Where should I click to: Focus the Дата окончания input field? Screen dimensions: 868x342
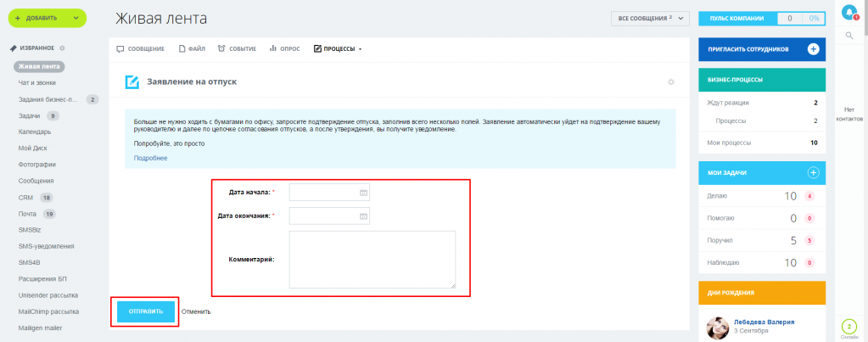tap(329, 216)
